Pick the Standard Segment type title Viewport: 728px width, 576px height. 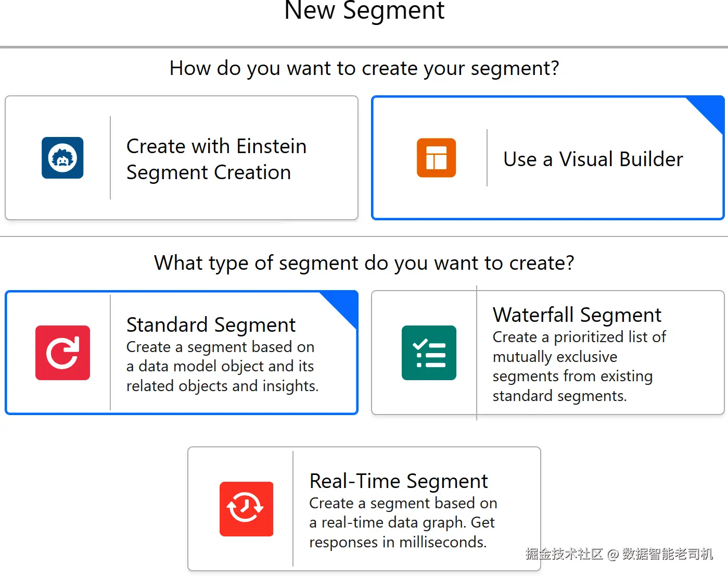click(211, 325)
